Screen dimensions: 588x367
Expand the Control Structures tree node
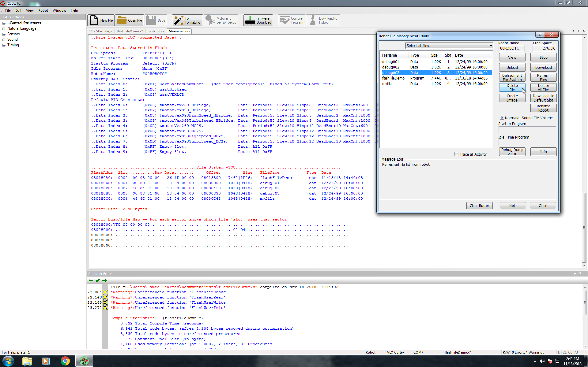pyautogui.click(x=4, y=23)
